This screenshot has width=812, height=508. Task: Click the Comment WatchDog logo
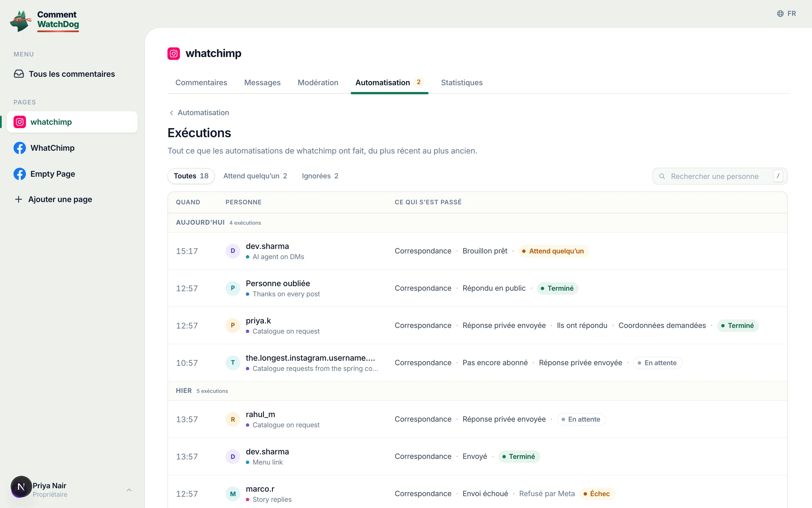45,21
